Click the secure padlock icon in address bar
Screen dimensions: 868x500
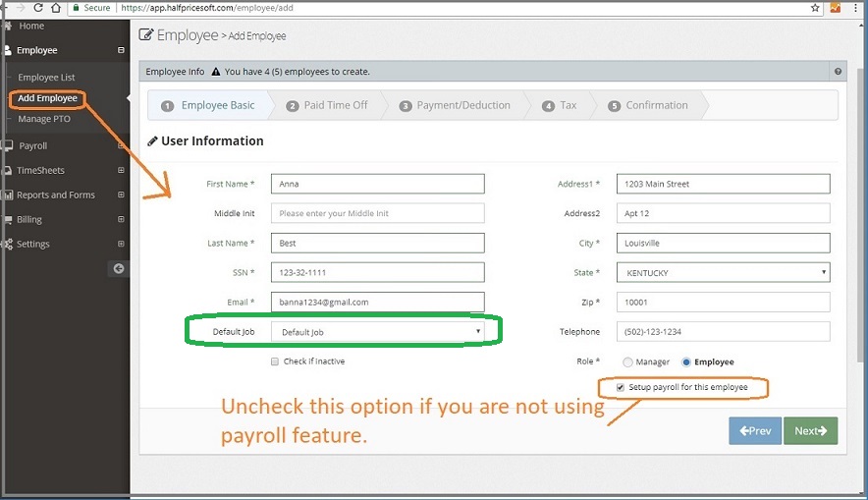point(77,8)
